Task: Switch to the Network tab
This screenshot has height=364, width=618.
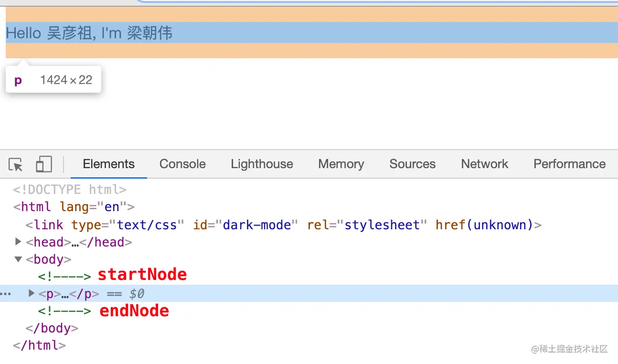Action: pos(484,164)
